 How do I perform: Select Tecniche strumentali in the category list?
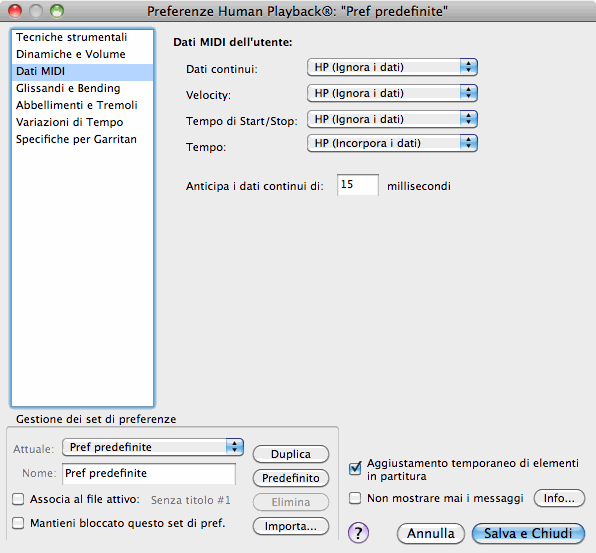[82, 37]
